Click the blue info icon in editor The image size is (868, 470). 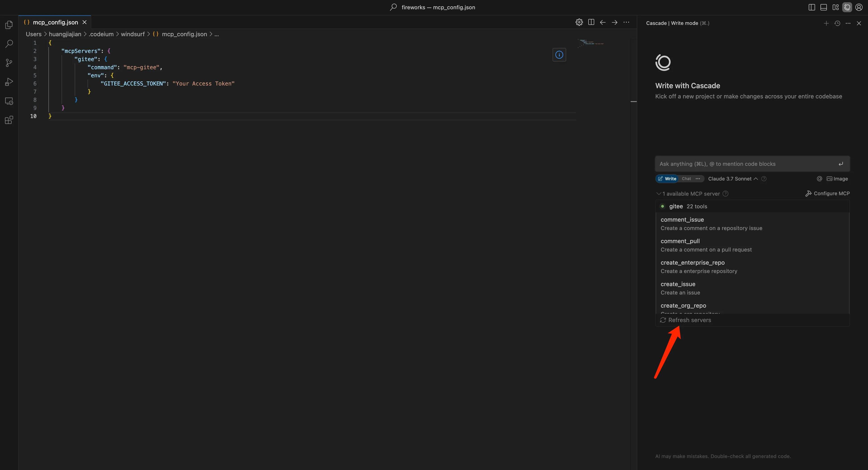tap(559, 55)
